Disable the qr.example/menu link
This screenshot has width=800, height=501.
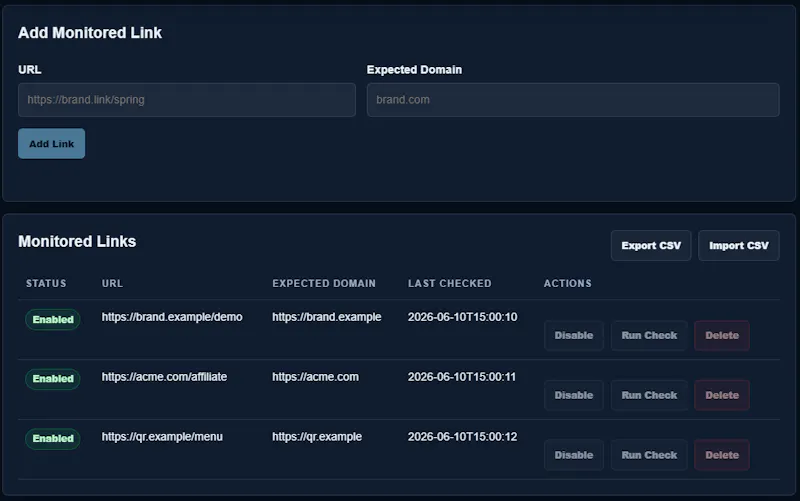[574, 455]
